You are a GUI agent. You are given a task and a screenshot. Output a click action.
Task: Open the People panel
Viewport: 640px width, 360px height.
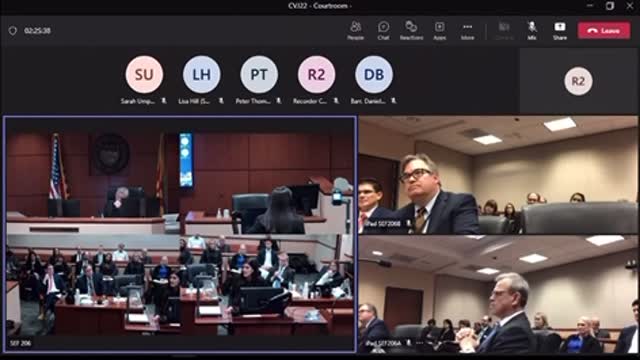(x=355, y=31)
